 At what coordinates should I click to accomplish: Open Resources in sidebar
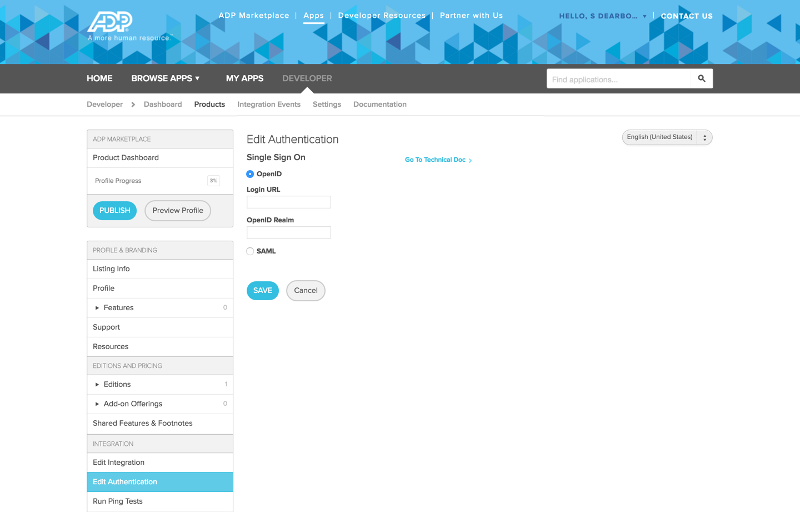pos(160,346)
